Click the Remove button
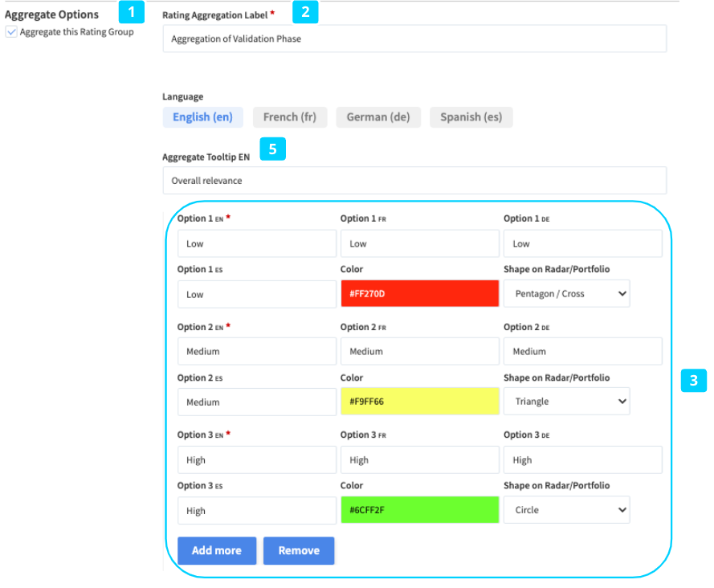This screenshot has width=714, height=588. 299,551
